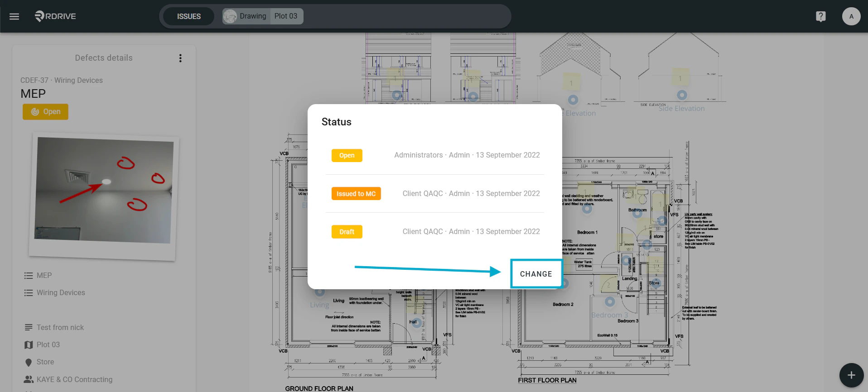Click the yellow Open status button
This screenshot has height=392, width=868.
[45, 112]
